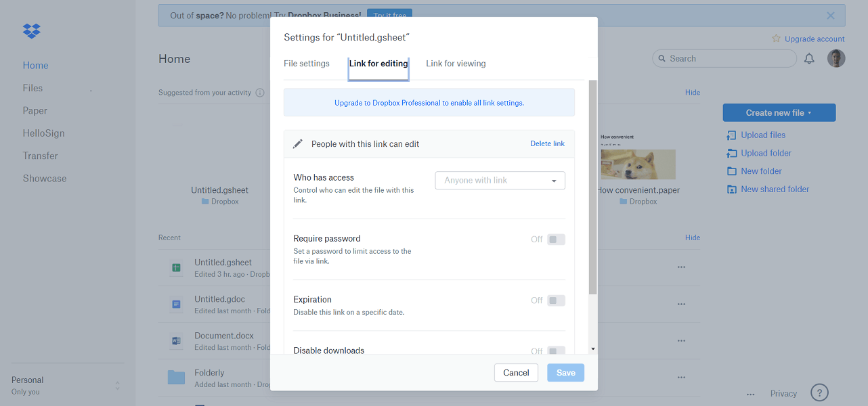Click the Save button
868x406 pixels.
565,373
